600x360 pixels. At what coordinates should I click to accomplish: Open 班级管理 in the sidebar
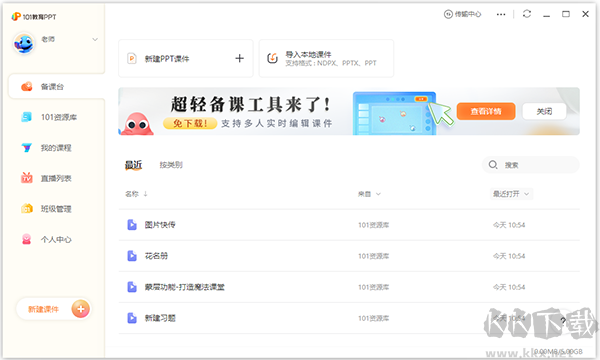point(56,209)
